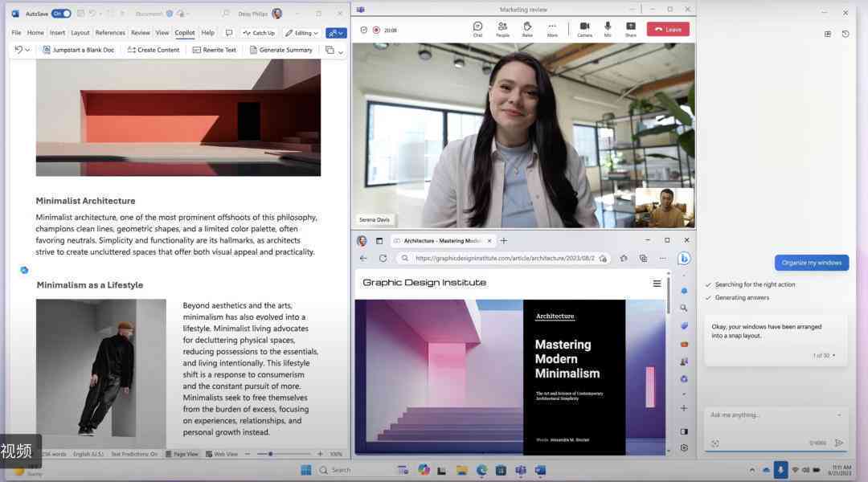Screen dimensions: 868x482
Task: Click the Bing Copilot icon in Edge
Action: tap(684, 259)
